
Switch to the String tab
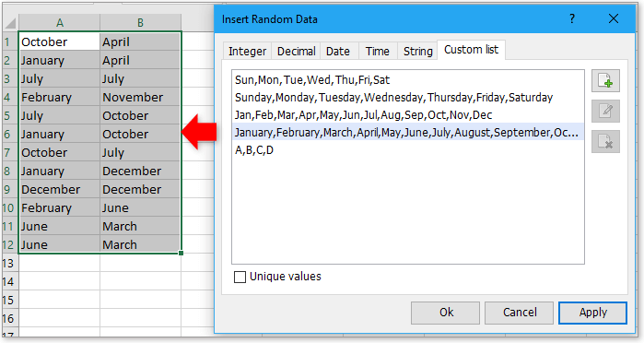click(x=417, y=52)
